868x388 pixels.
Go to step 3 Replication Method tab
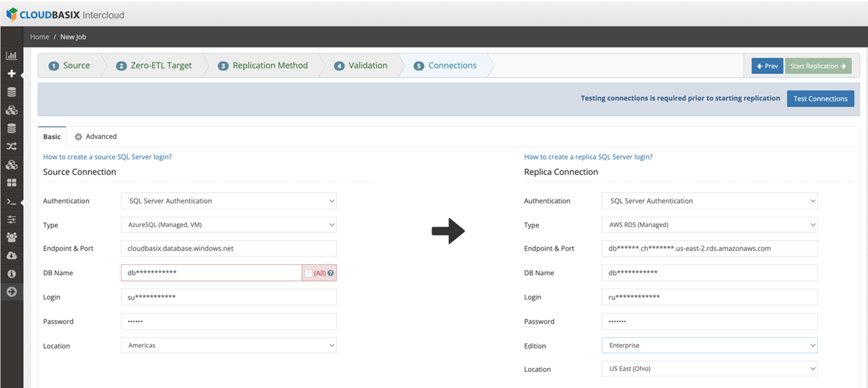(x=263, y=65)
